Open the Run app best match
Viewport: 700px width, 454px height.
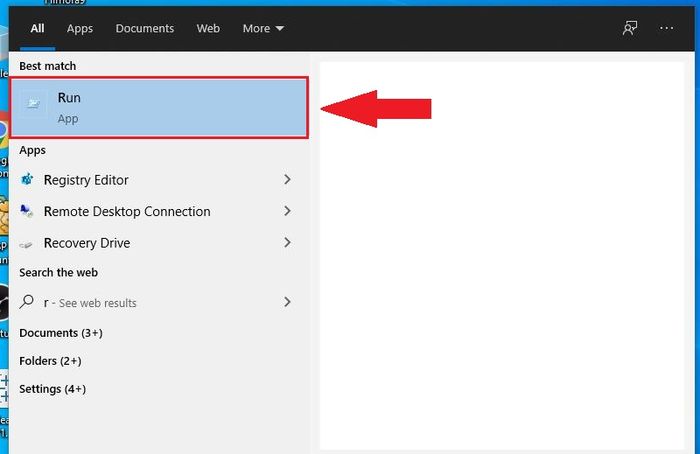tap(159, 108)
